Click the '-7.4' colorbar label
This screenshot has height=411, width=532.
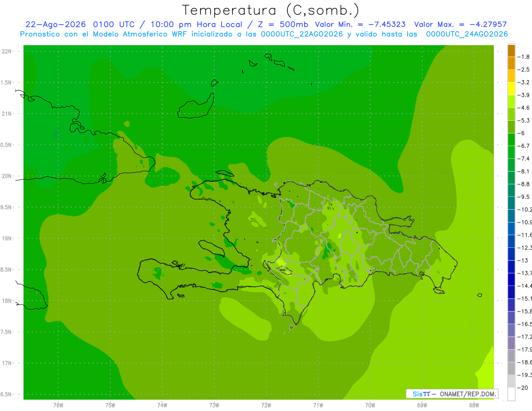[523, 158]
